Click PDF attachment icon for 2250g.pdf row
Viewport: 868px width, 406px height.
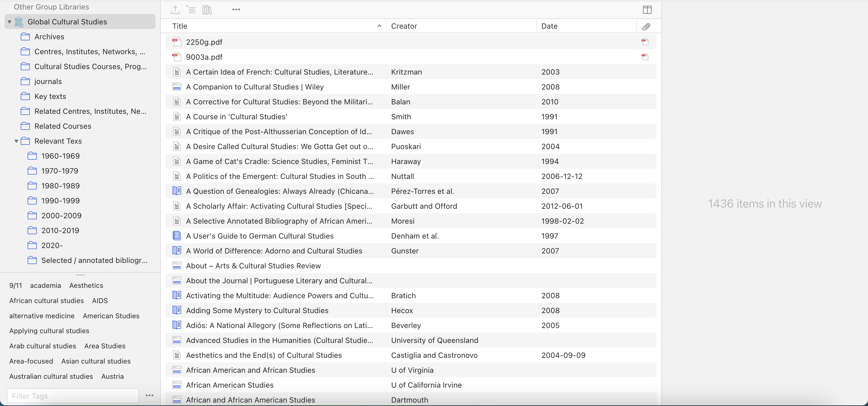click(x=645, y=42)
